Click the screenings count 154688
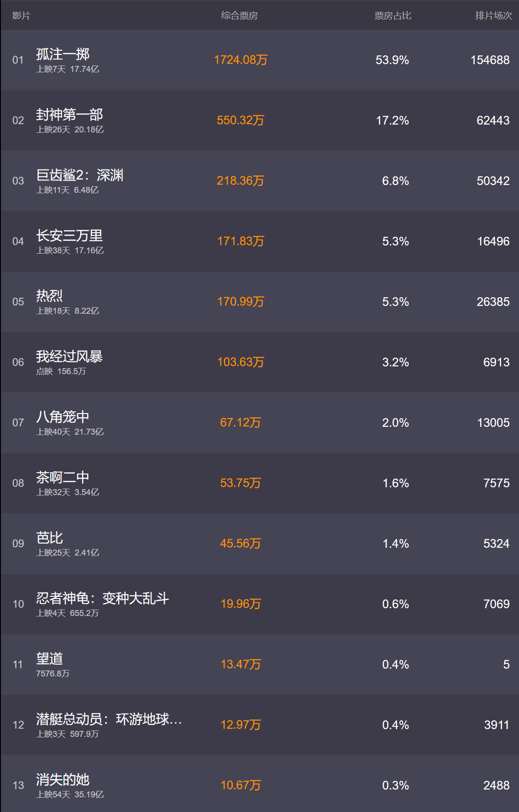Viewport: 519px width, 812px height. point(490,60)
